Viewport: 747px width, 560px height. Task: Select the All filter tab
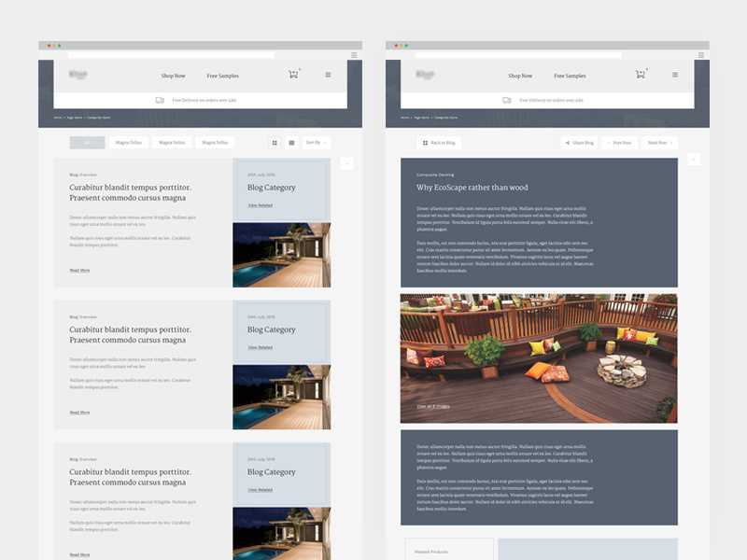pyautogui.click(x=87, y=142)
